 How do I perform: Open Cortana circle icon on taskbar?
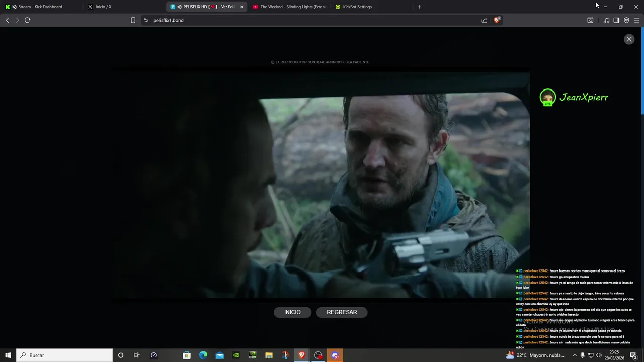[x=121, y=355]
